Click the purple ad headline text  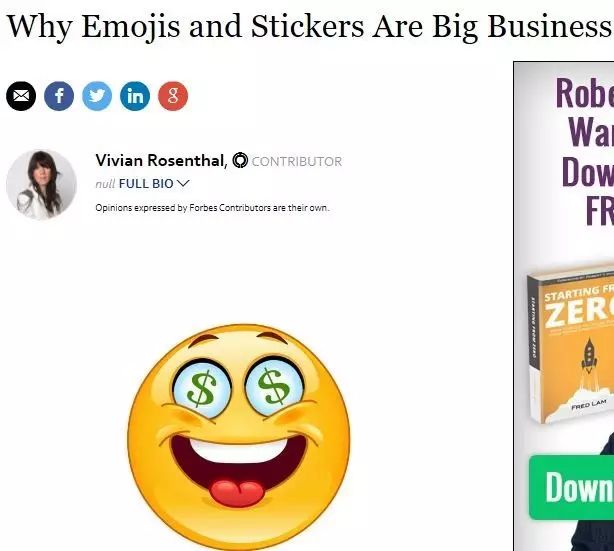tap(585, 152)
